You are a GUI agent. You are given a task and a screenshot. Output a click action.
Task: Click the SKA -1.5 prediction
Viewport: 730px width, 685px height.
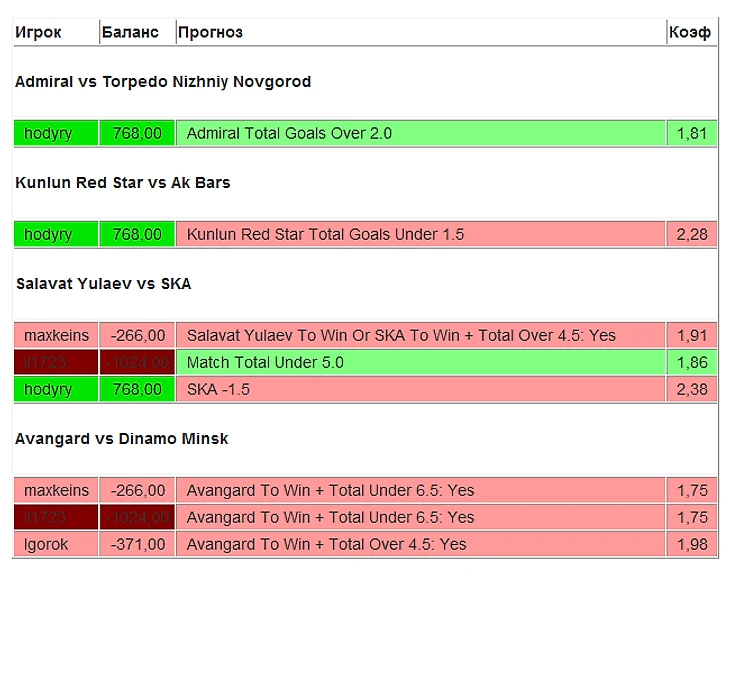point(420,389)
